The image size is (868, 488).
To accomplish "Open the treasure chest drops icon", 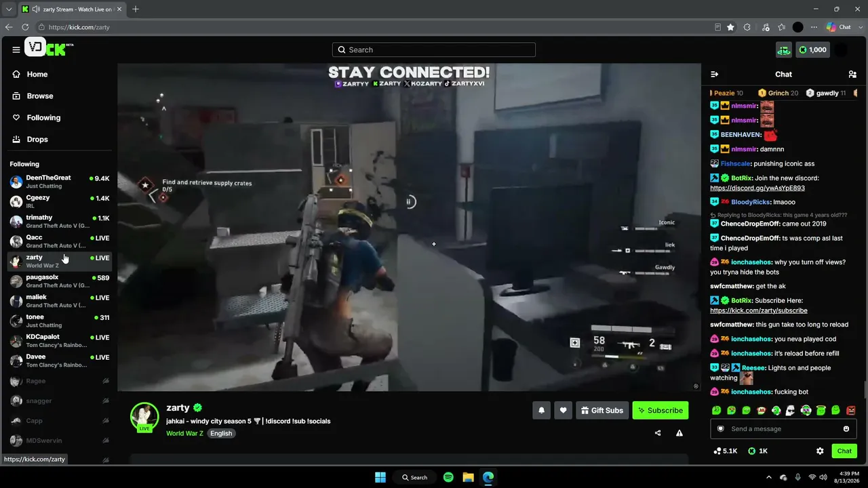I will [x=784, y=49].
